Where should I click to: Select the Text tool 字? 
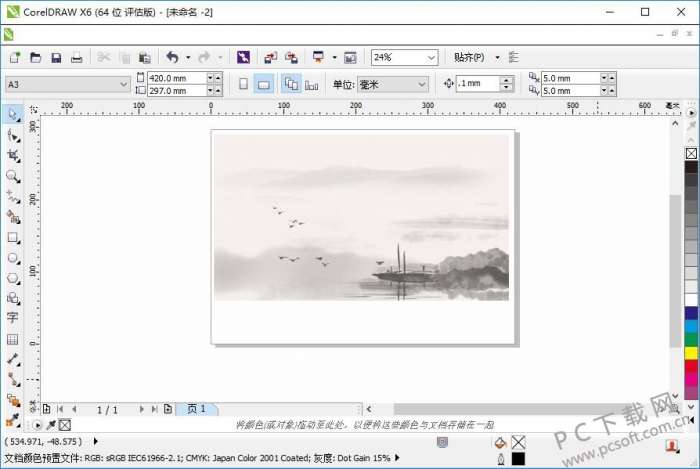tap(12, 318)
